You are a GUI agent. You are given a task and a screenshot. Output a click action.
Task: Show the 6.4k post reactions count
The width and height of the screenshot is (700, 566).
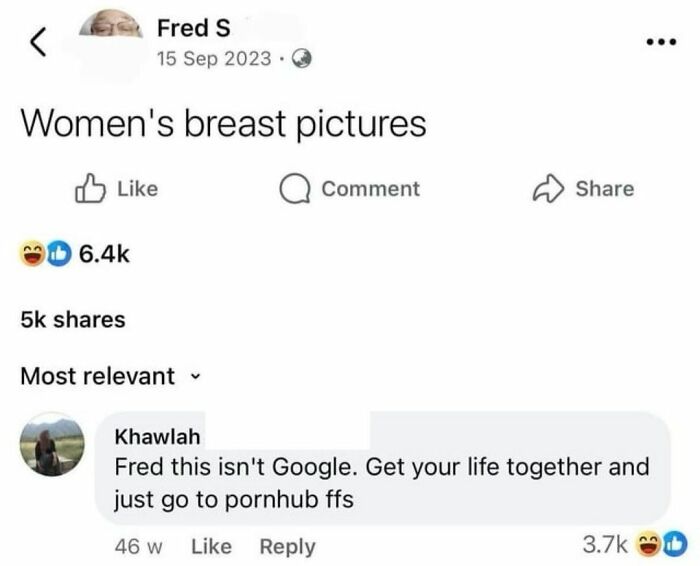pos(102,256)
